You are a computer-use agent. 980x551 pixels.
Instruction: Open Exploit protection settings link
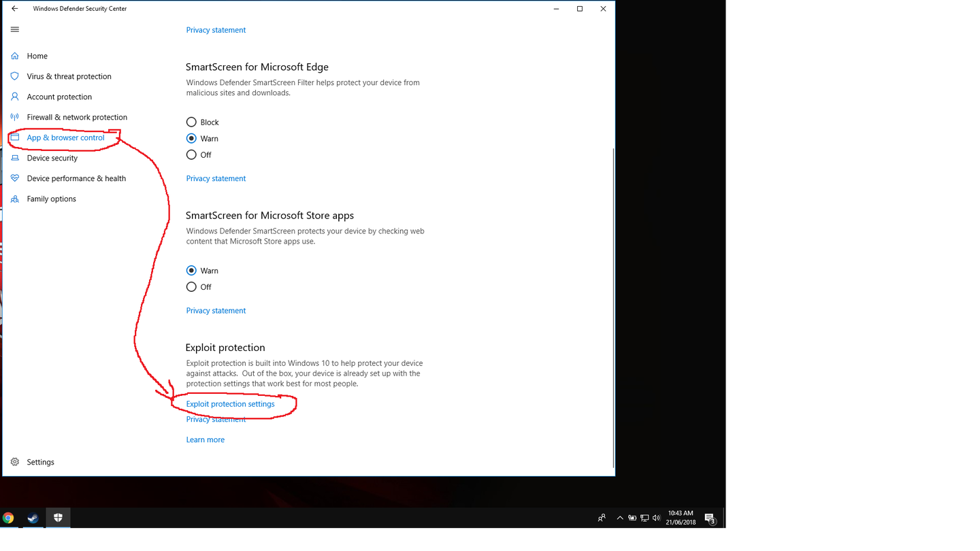click(230, 404)
